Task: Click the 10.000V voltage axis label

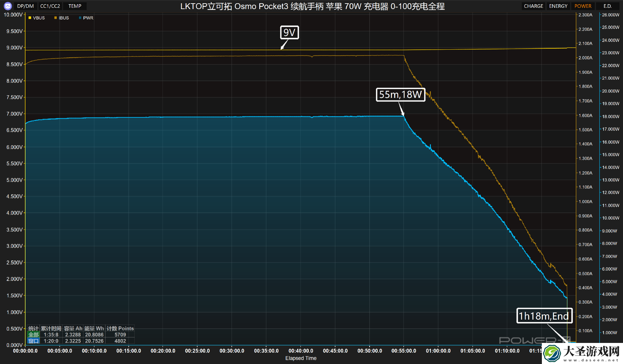Action: (13, 15)
